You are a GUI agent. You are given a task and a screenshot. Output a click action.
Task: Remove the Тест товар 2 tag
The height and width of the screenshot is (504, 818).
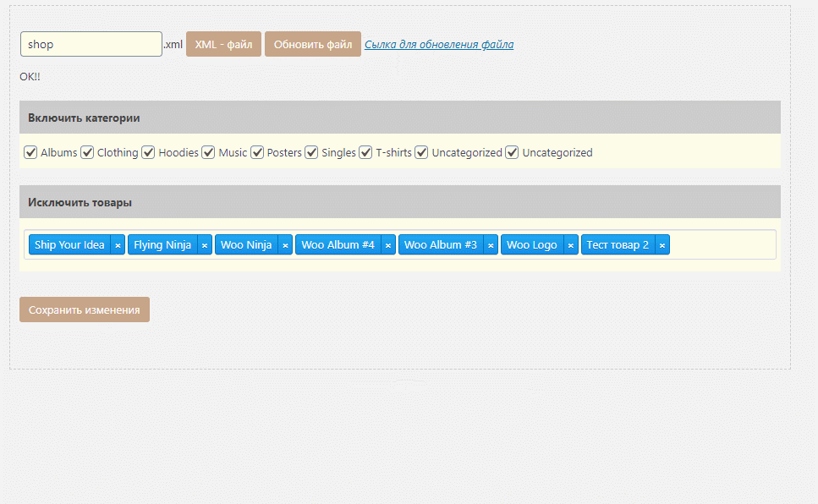pyautogui.click(x=662, y=245)
